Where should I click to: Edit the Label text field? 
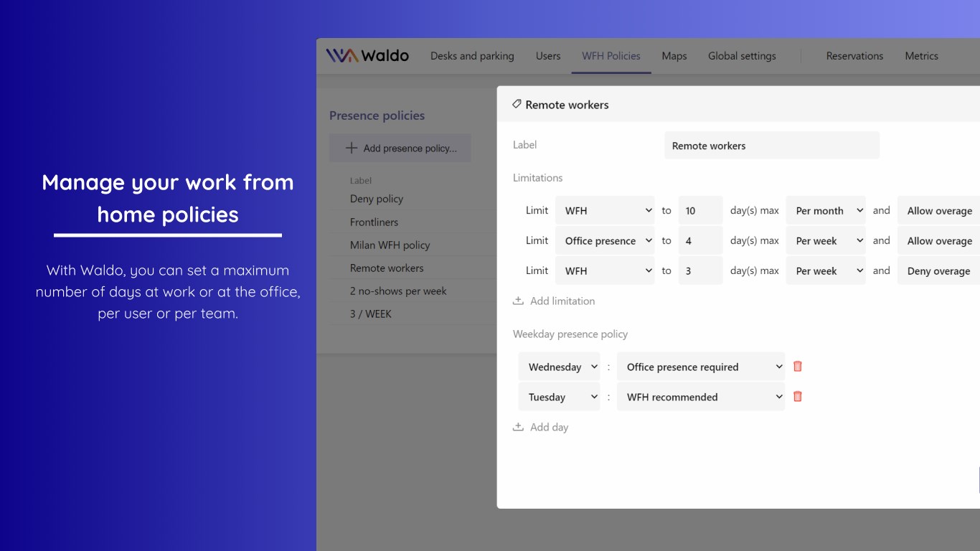771,146
